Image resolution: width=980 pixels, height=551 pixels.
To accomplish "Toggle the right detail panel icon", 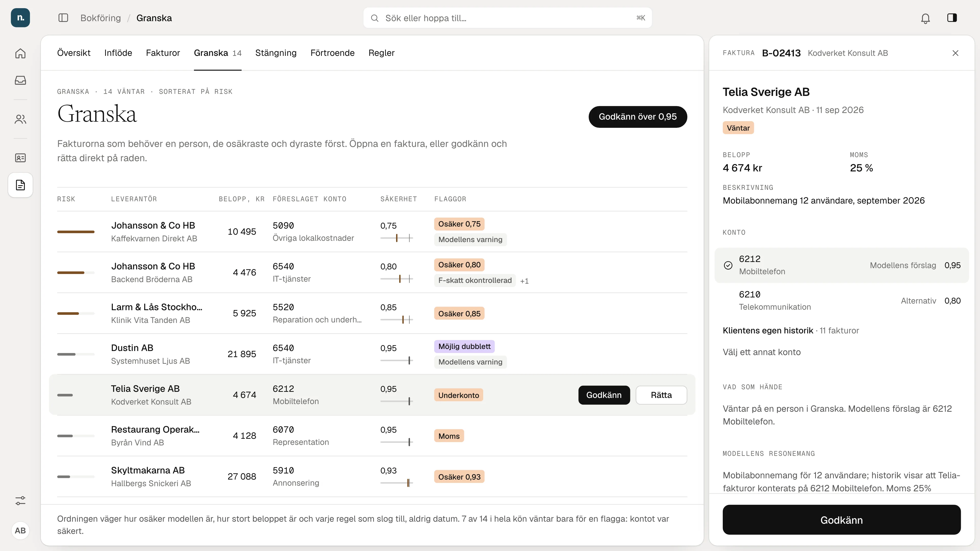I will (952, 18).
